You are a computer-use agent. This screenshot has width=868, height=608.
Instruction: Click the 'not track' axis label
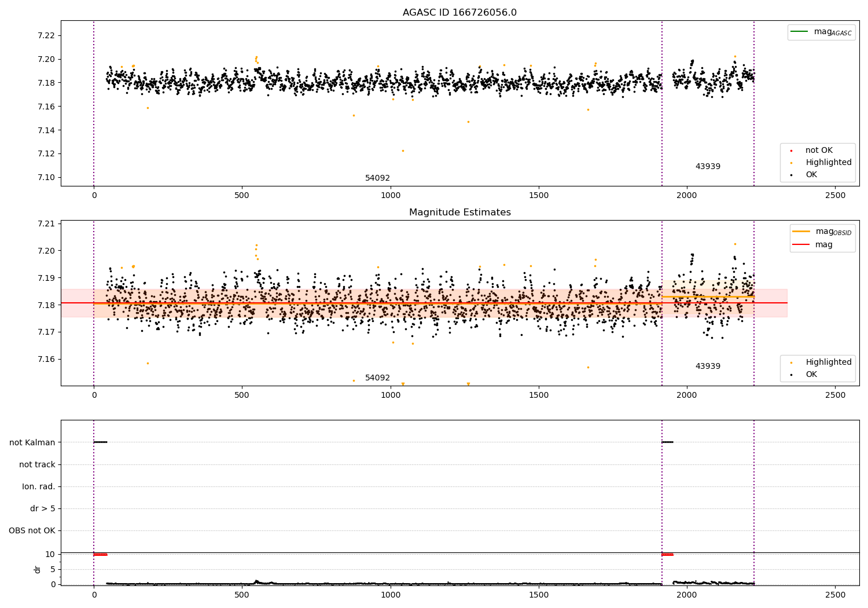pyautogui.click(x=37, y=465)
